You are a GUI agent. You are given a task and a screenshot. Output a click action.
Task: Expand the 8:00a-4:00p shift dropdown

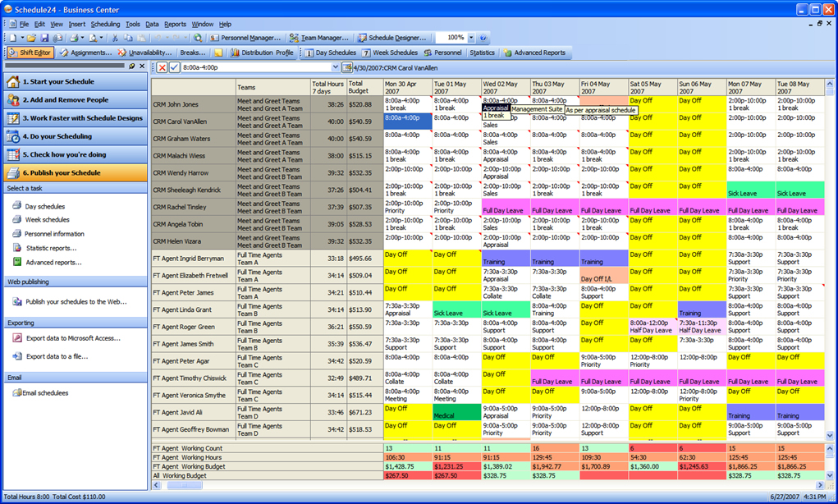pos(335,67)
